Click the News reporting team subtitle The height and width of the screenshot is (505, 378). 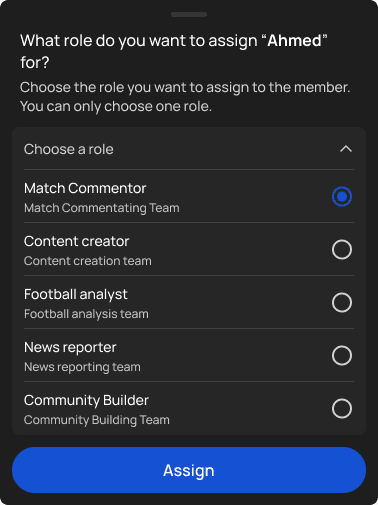point(82,367)
